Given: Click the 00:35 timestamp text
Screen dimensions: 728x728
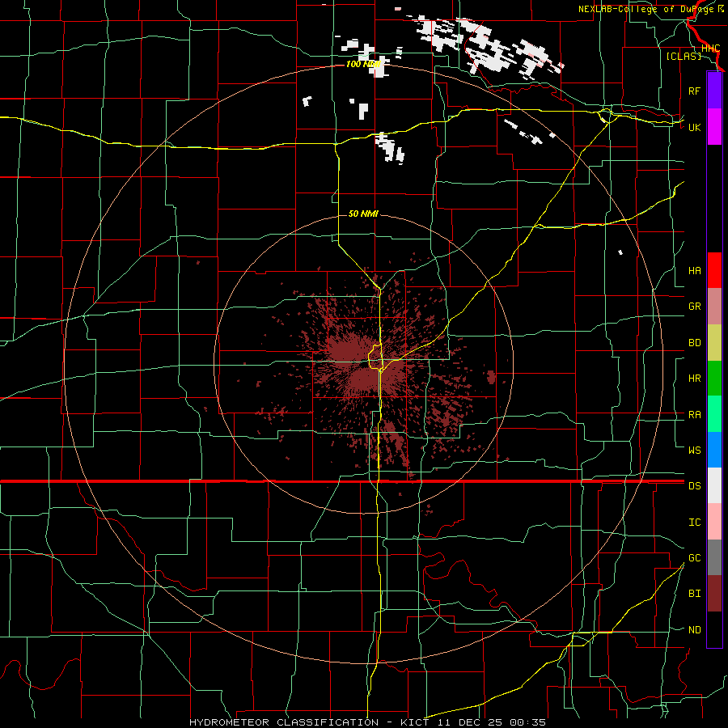Looking at the screenshot, I should coord(527,722).
